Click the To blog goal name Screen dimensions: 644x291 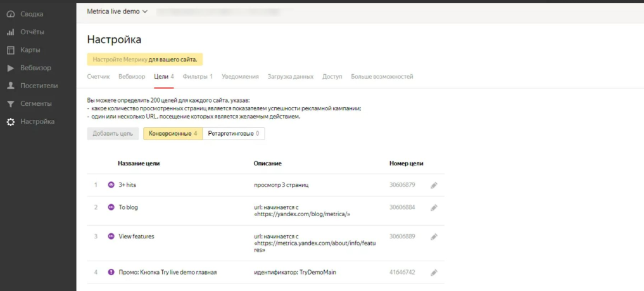pyautogui.click(x=128, y=207)
